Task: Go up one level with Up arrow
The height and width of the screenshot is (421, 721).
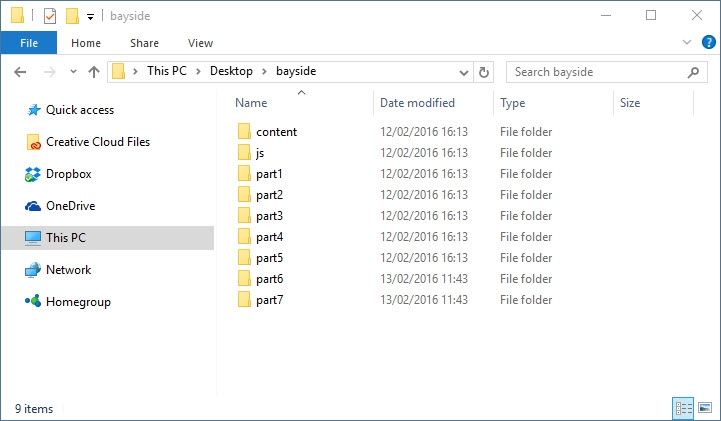Action: [94, 72]
